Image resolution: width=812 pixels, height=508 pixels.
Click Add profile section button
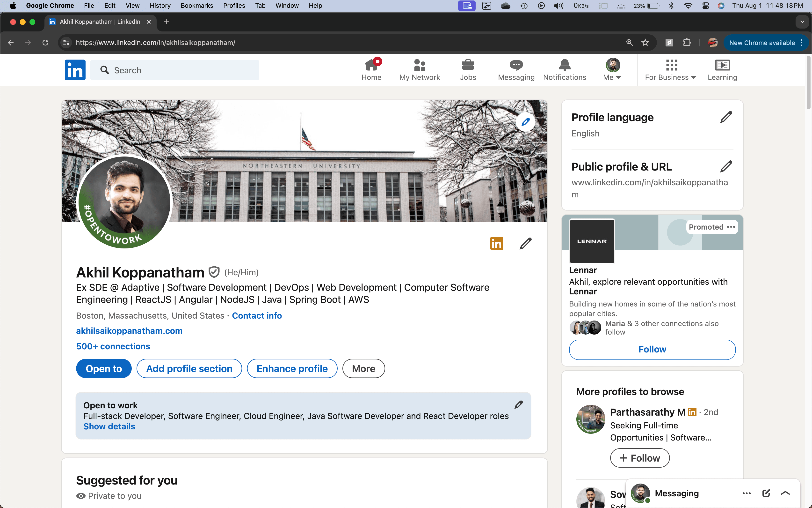[x=189, y=369]
